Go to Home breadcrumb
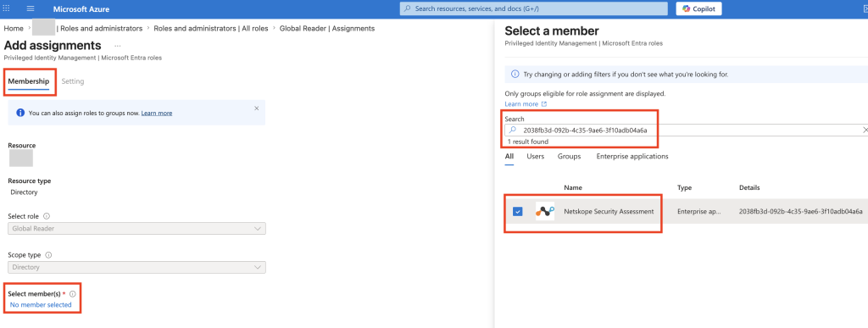 [14, 28]
